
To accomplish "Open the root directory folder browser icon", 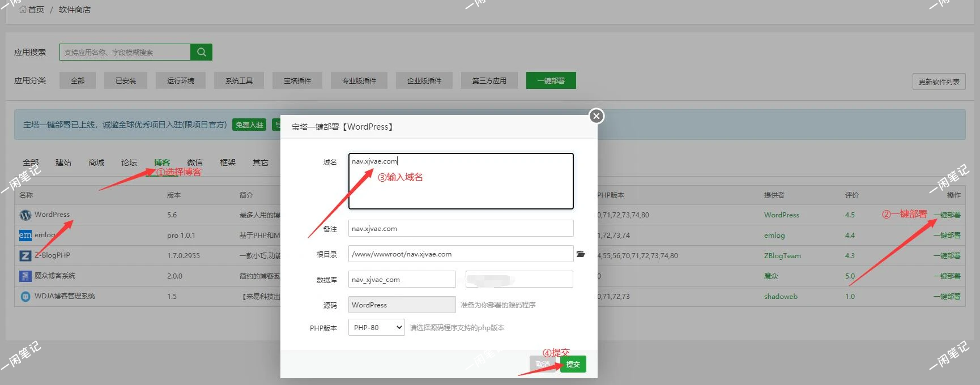I will pos(581,254).
